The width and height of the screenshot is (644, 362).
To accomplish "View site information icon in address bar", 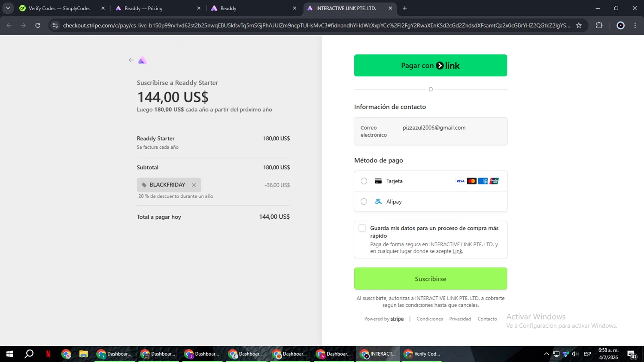I will 55,25.
